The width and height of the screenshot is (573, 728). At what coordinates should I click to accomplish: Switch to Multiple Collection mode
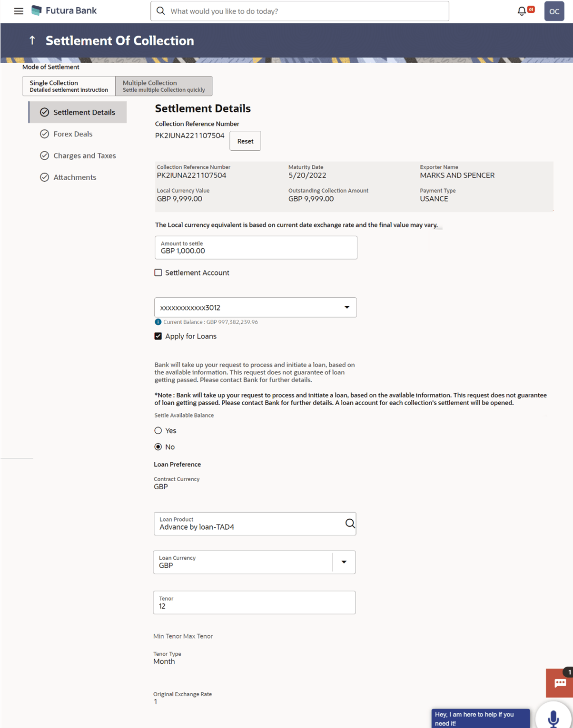pos(164,86)
